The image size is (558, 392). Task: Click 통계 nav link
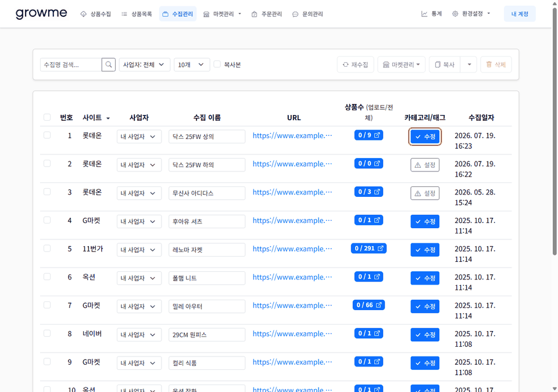432,14
